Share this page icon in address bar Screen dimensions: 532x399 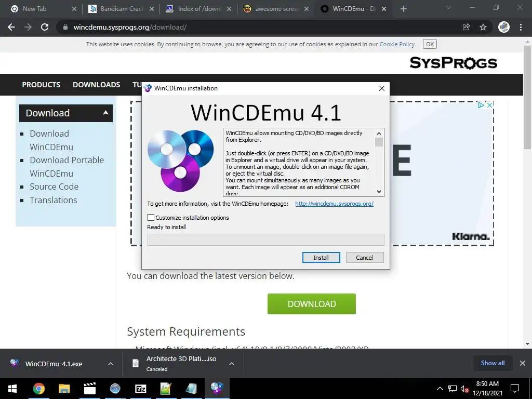467,27
